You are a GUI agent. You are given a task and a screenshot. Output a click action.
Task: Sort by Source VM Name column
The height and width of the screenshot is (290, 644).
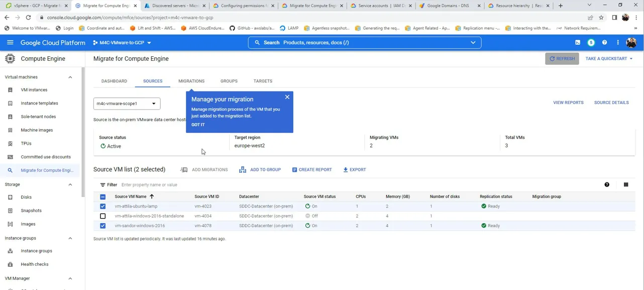(x=134, y=197)
